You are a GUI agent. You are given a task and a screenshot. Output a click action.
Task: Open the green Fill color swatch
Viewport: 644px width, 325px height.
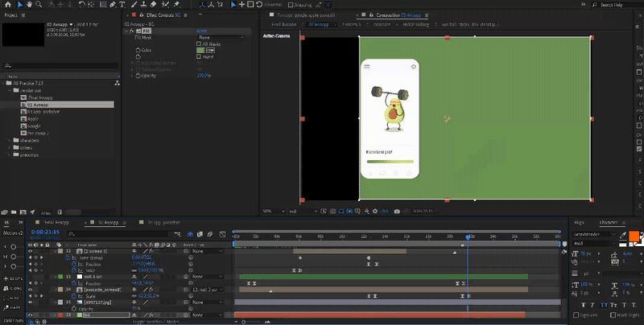(x=200, y=50)
